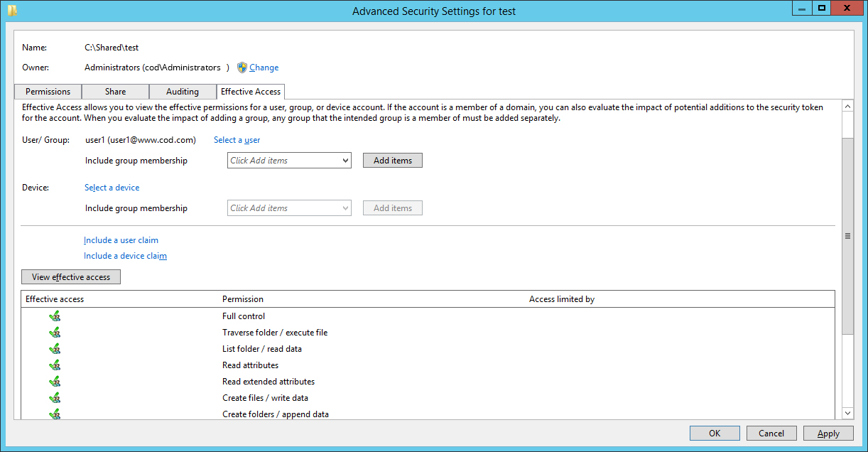This screenshot has width=868, height=452.
Task: Click the allowed icon for Read attributes
Action: (55, 365)
